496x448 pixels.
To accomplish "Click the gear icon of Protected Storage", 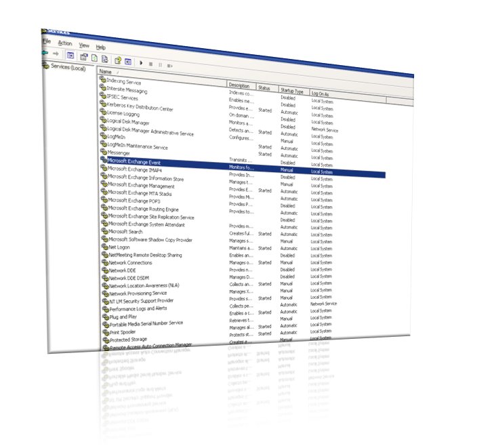I will (x=106, y=340).
